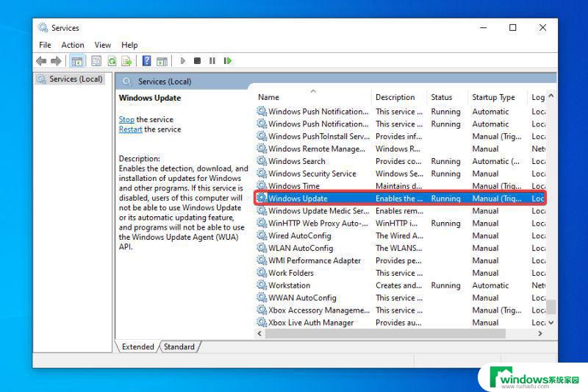Select the Services (Local) tree node

(x=70, y=79)
